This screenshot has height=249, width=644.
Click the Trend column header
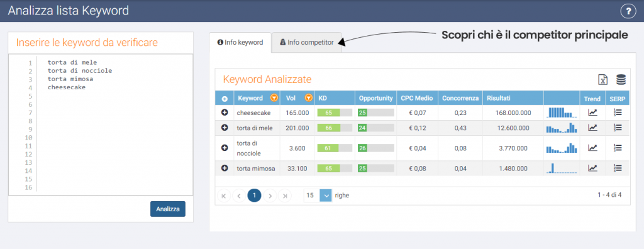[592, 98]
